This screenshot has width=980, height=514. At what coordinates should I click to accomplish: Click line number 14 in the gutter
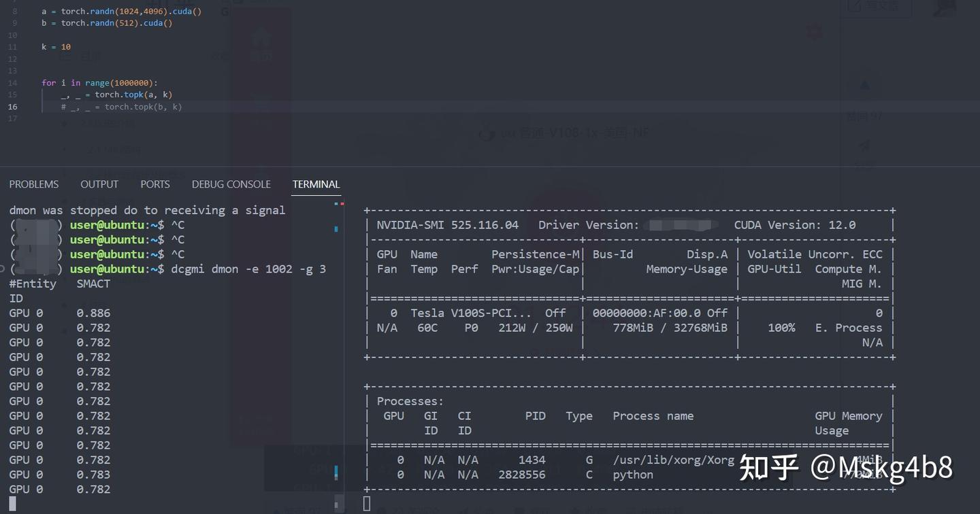[x=13, y=83]
